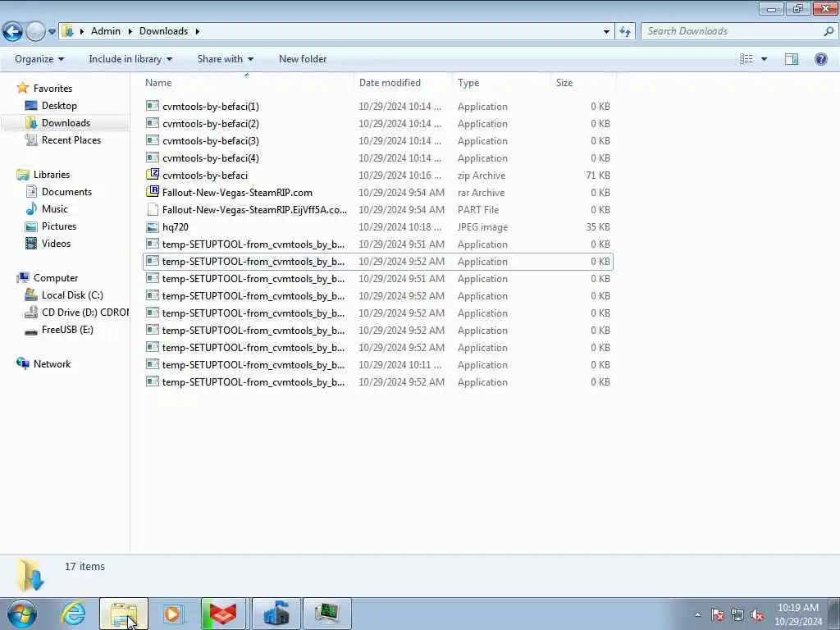The image size is (840, 630).
Task: Click the search magnifier icon
Action: (829, 31)
